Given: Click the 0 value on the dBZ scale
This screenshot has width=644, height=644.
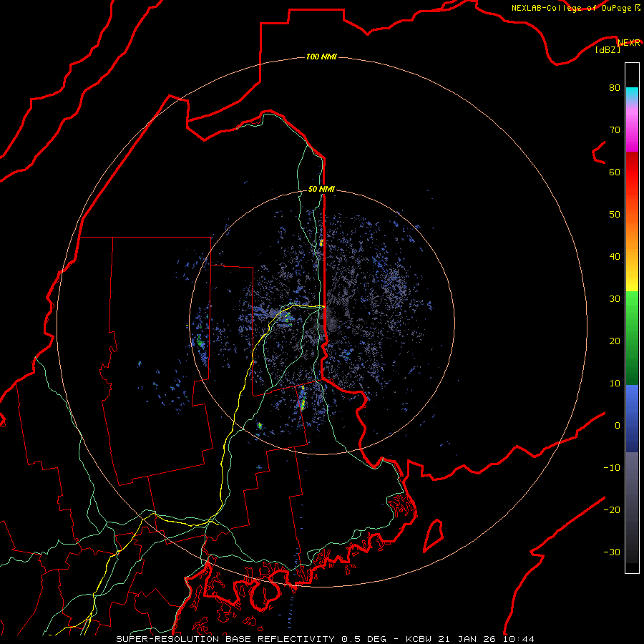Looking at the screenshot, I should (x=618, y=426).
